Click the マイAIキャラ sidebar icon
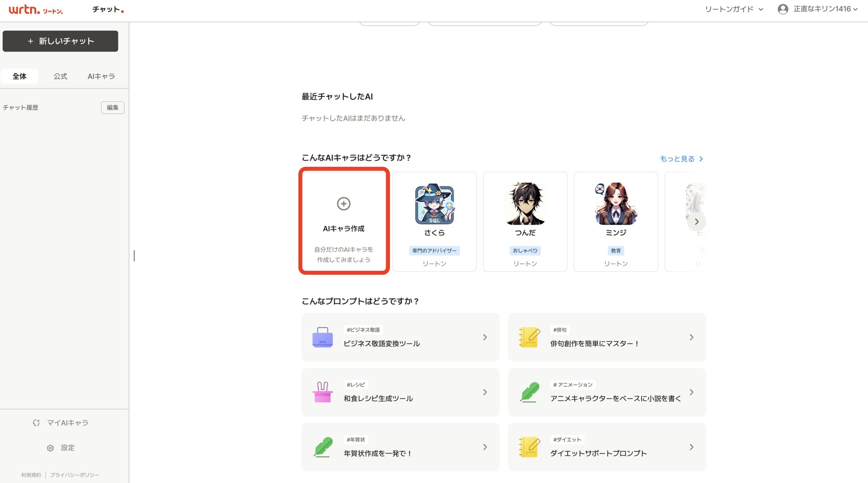The width and height of the screenshot is (868, 483). (x=37, y=423)
